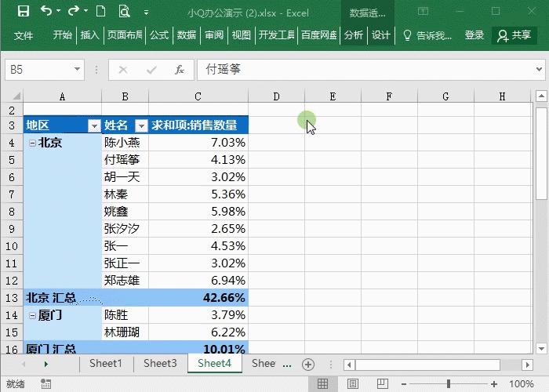549x392 pixels.
Task: Collapse the 北京 group
Action: pos(32,143)
